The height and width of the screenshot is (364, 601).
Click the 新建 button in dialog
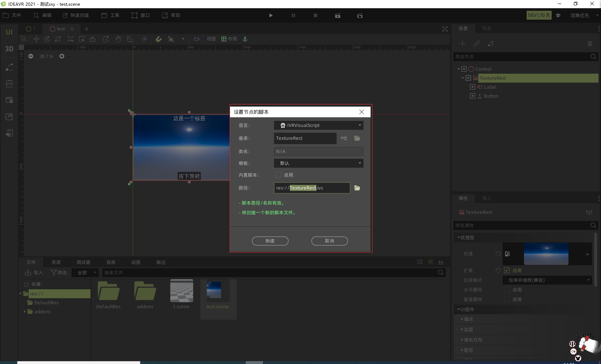[270, 241]
